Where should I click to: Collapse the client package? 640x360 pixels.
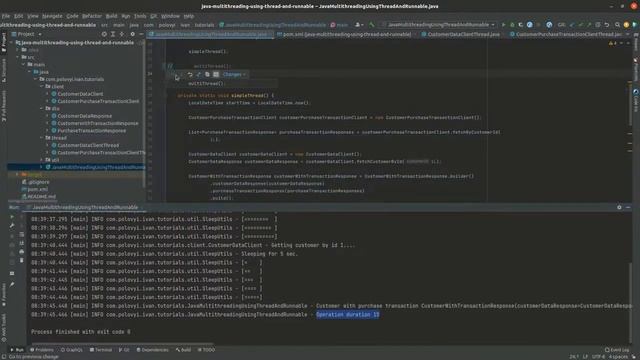click(42, 87)
